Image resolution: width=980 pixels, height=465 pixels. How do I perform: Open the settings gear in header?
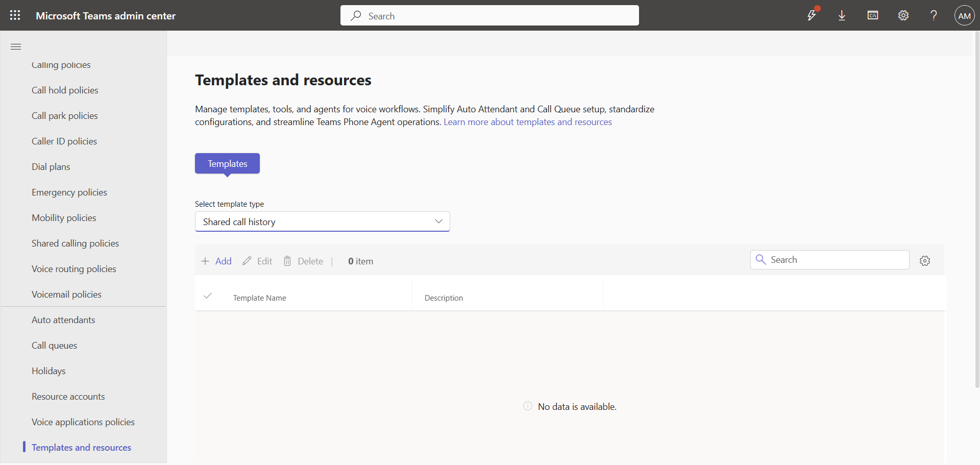click(903, 15)
